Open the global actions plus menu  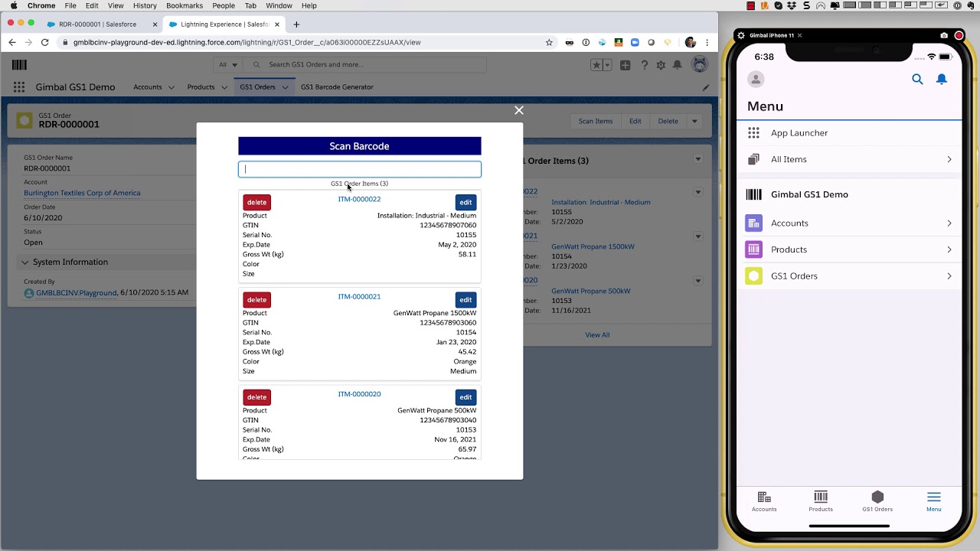coord(626,65)
